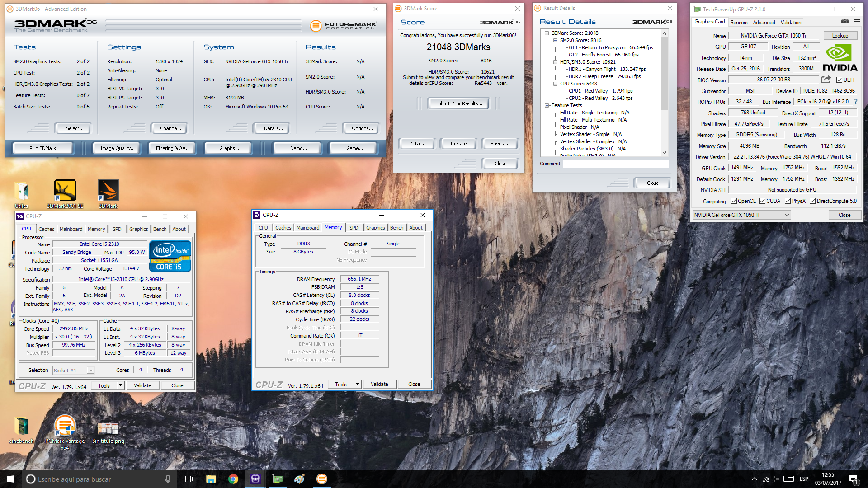Open the 3DMark2001 SE desktop shortcut

pos(65,194)
